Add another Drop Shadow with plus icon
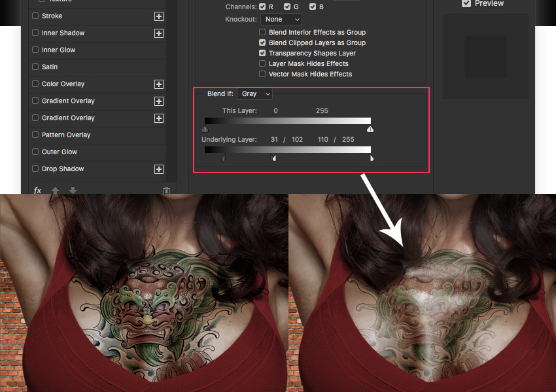 159,169
